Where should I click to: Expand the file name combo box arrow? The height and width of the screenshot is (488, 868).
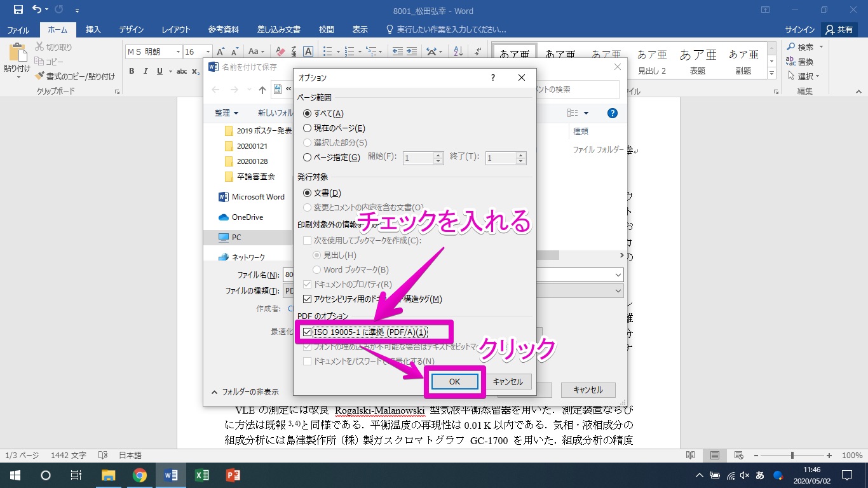618,274
